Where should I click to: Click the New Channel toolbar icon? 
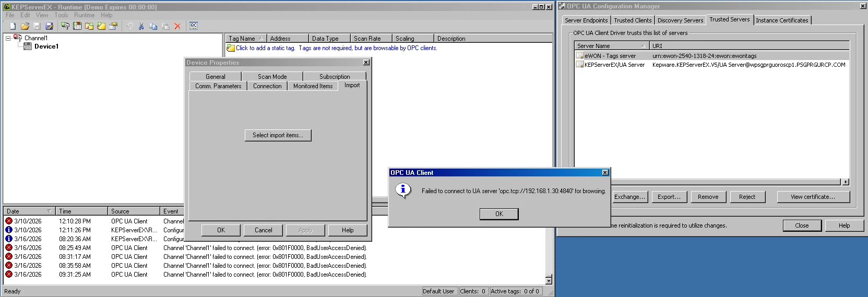65,26
